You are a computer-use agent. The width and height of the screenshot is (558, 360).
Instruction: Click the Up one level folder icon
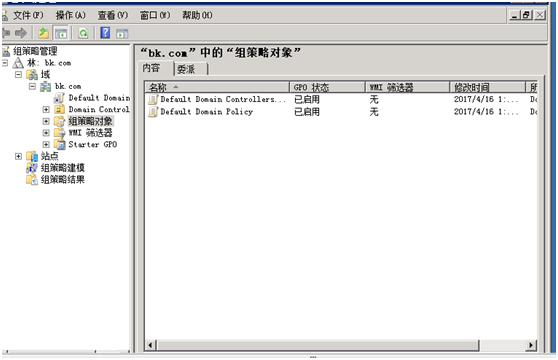click(x=43, y=33)
